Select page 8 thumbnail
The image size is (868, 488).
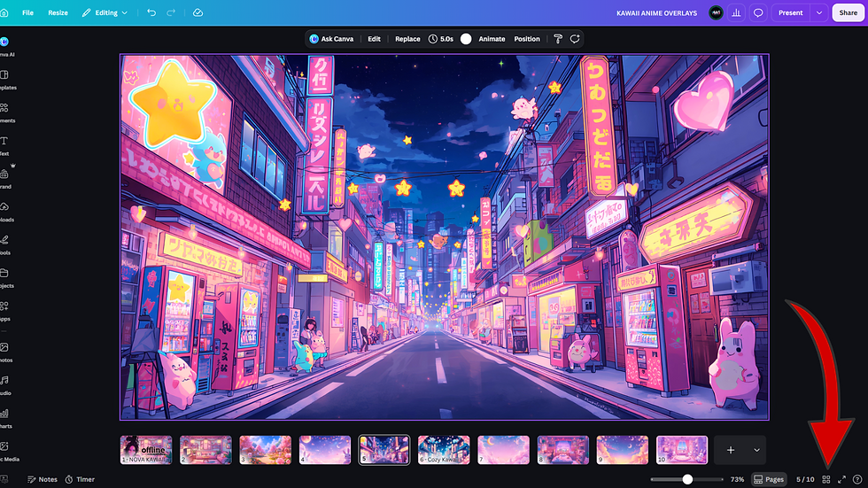[x=563, y=450]
